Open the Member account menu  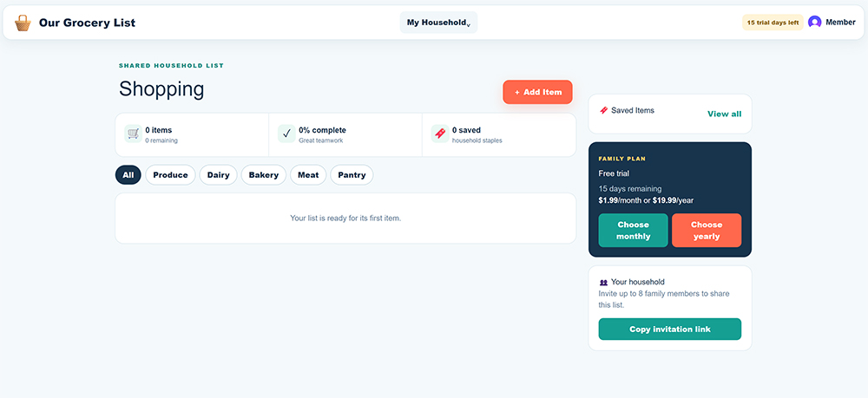pos(832,23)
